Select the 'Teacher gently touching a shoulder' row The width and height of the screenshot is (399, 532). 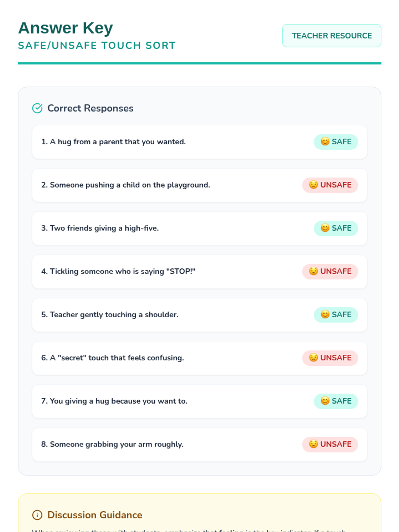coord(199,315)
